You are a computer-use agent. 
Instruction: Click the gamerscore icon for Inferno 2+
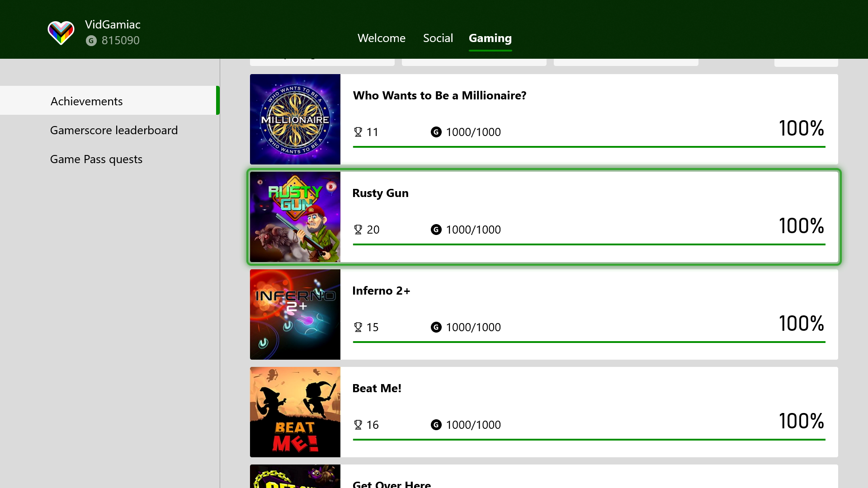436,327
